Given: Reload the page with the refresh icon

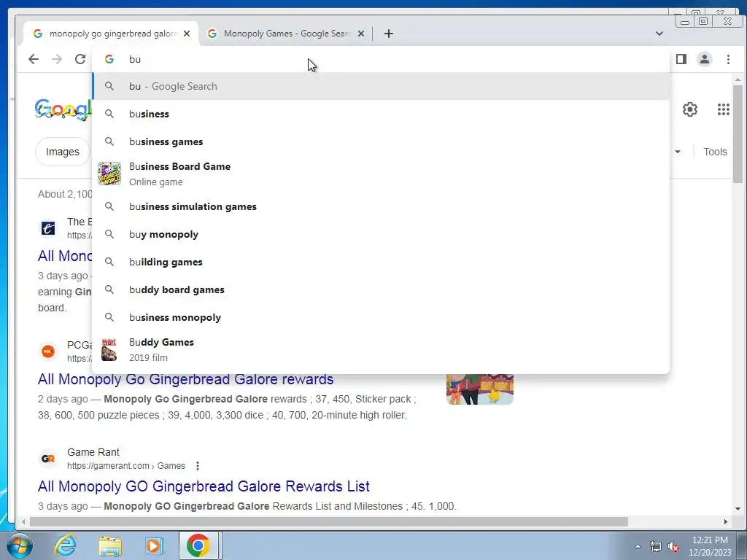Looking at the screenshot, I should 80,59.
